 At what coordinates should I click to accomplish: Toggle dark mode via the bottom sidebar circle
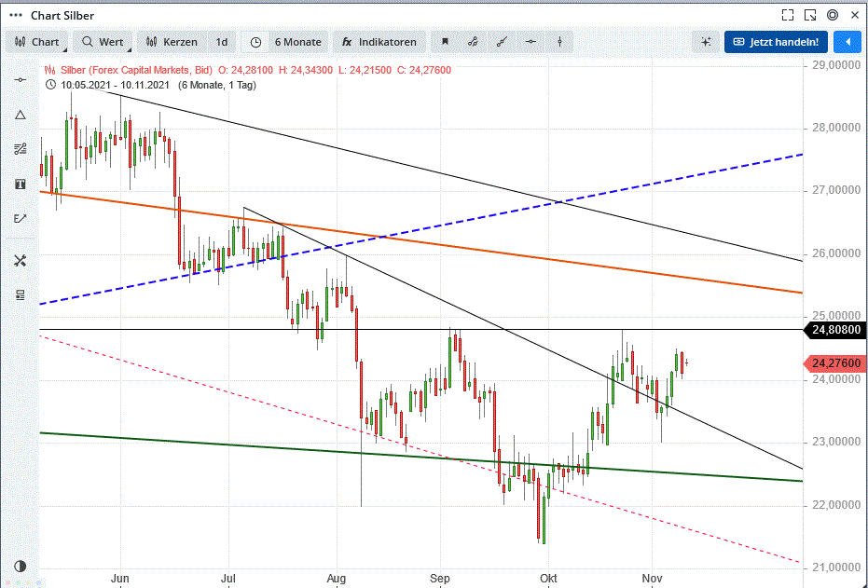[x=20, y=566]
